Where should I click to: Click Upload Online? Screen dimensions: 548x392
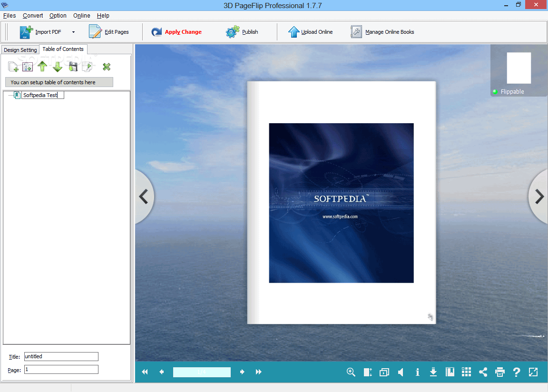coord(310,32)
